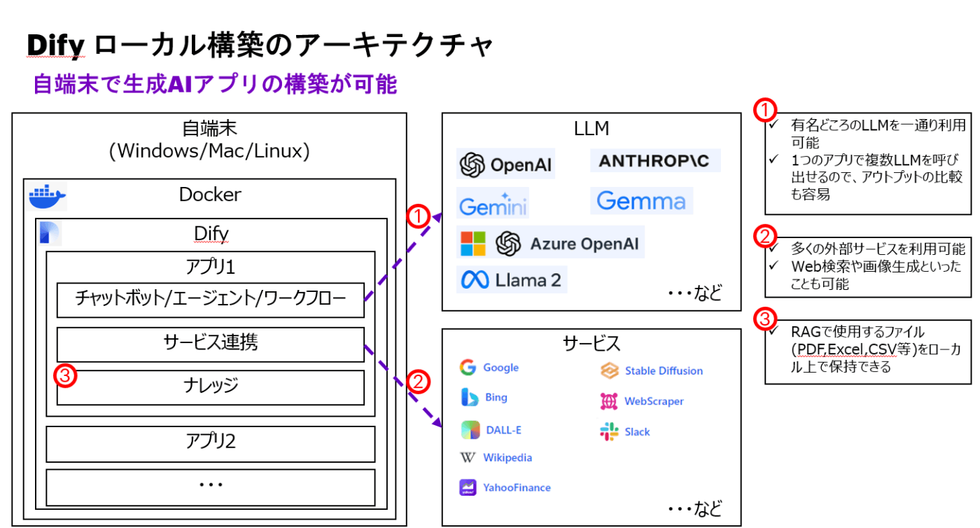This screenshot has height=528, width=980.
Task: Click the note RAGで使用するファイル
Action: pos(875,349)
